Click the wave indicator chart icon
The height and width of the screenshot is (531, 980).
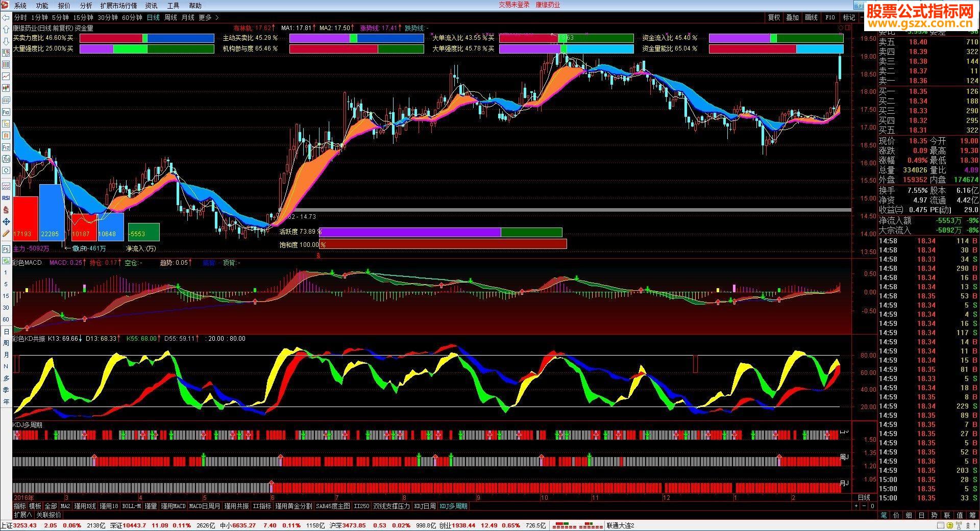[6, 186]
